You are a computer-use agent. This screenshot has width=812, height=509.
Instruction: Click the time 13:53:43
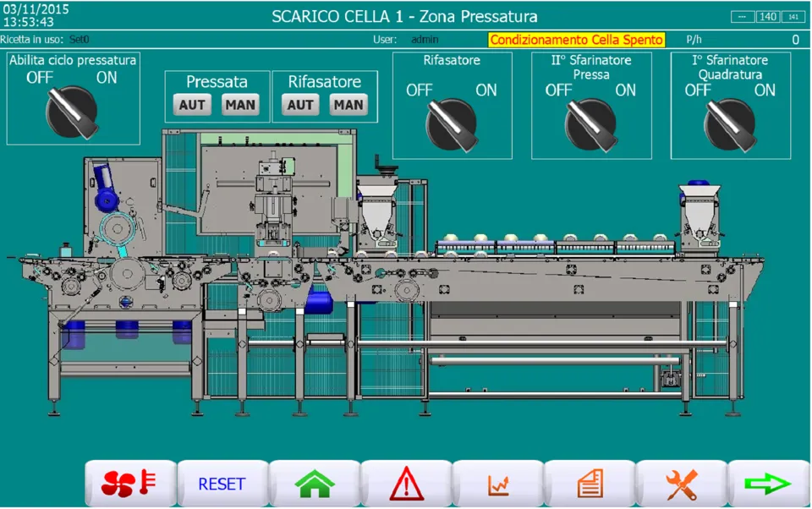coord(29,22)
